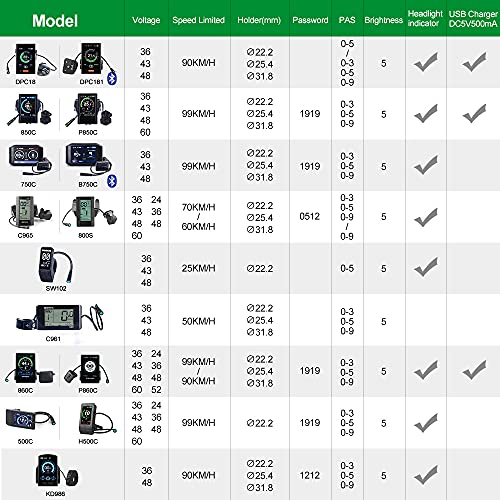The height and width of the screenshot is (500, 500).
Task: Click the headlight checkmark in the 750C row
Action: pyautogui.click(x=426, y=165)
